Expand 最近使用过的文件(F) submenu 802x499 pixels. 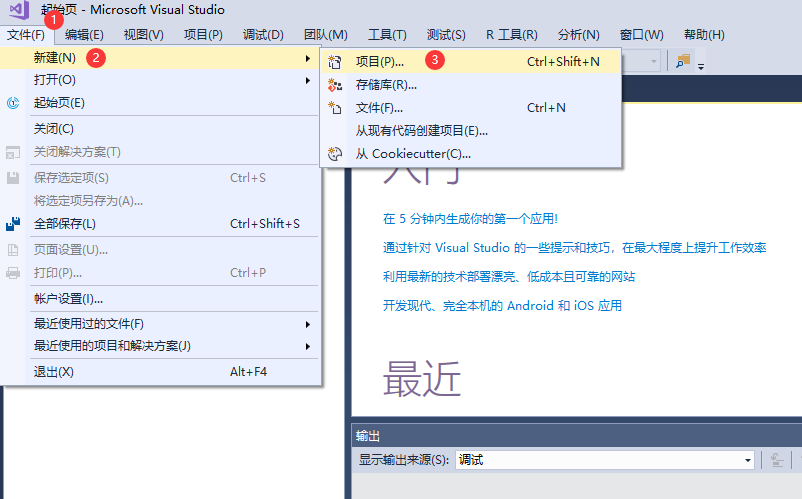click(160, 324)
